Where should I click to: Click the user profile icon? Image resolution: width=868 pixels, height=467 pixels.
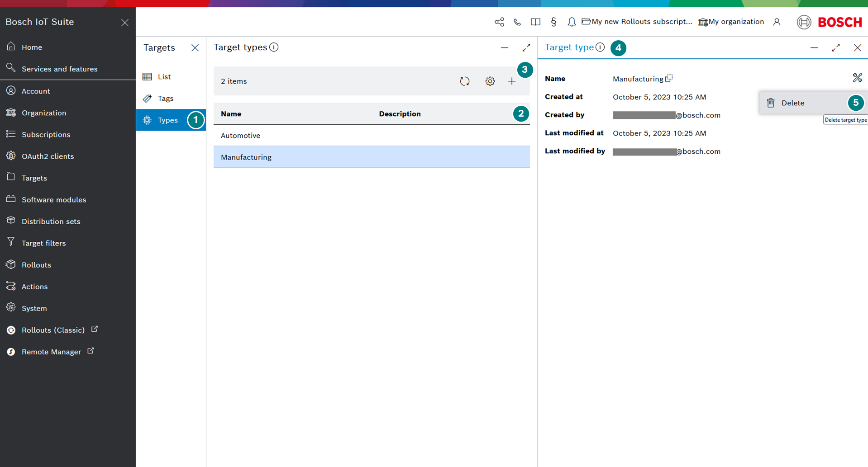click(777, 22)
